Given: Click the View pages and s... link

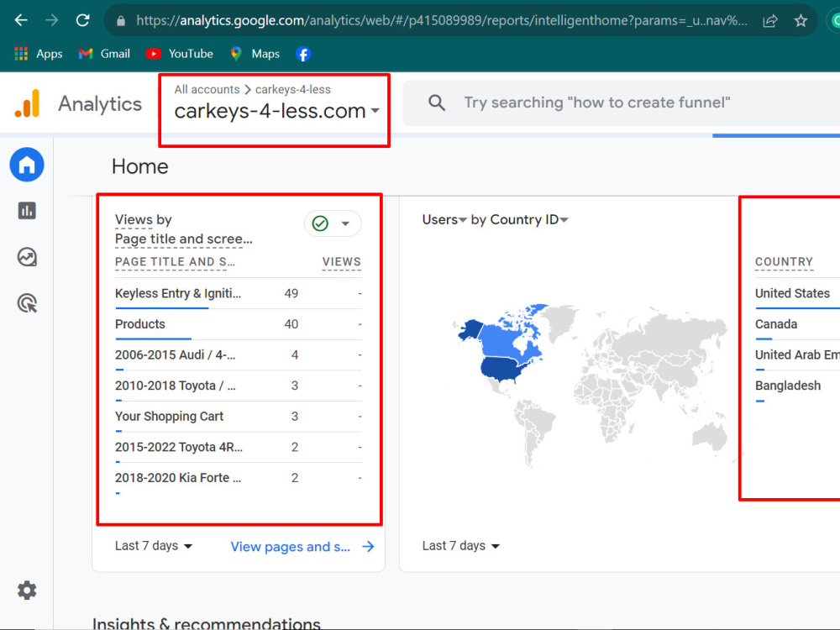Looking at the screenshot, I should (302, 547).
